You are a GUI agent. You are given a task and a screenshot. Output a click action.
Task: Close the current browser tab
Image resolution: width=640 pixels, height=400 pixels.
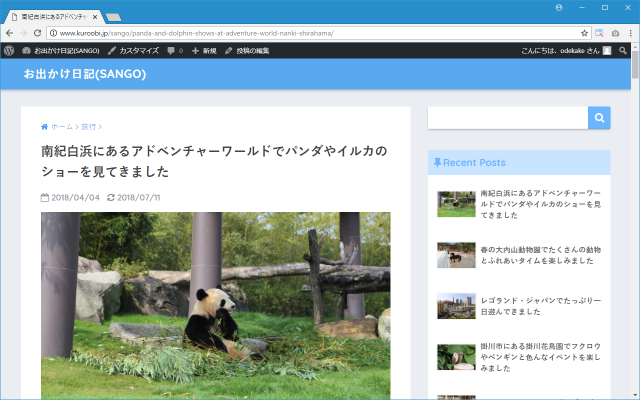coord(95,17)
